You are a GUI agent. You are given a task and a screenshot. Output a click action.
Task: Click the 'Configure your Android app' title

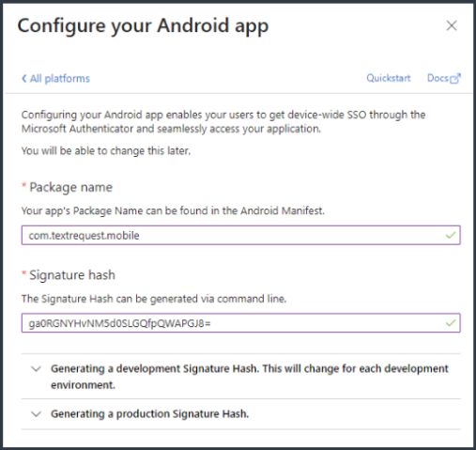(x=143, y=26)
